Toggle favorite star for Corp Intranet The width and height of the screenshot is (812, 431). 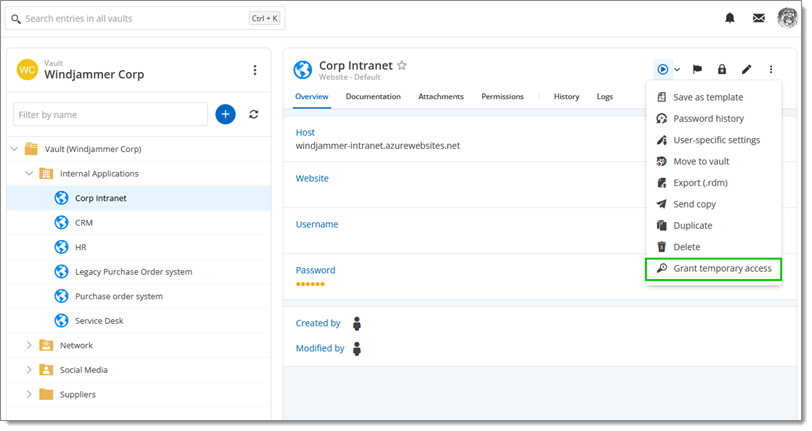click(x=402, y=65)
